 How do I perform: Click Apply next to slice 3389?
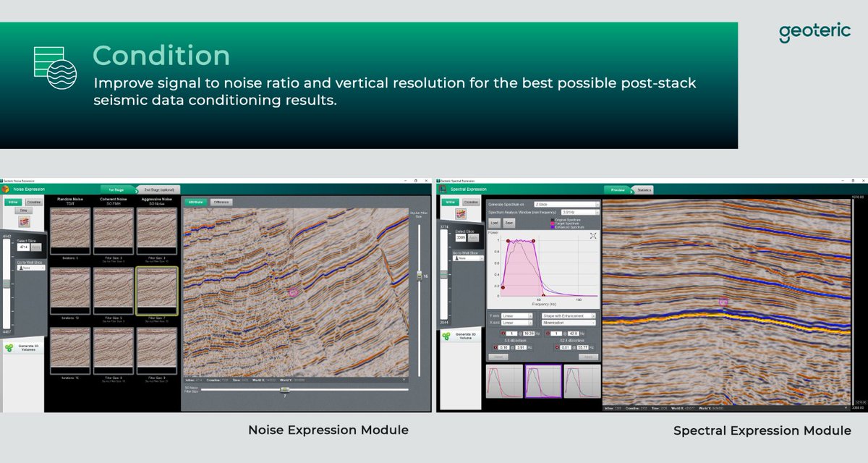(x=473, y=237)
